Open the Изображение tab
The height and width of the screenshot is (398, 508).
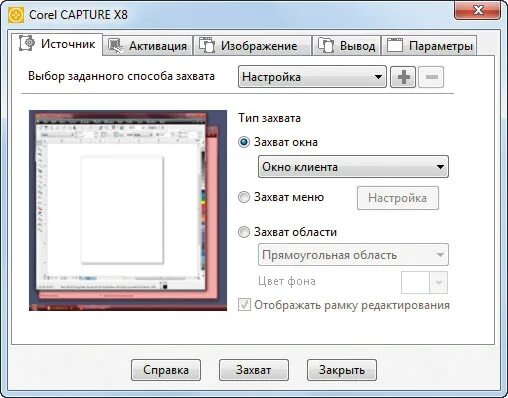(x=252, y=46)
